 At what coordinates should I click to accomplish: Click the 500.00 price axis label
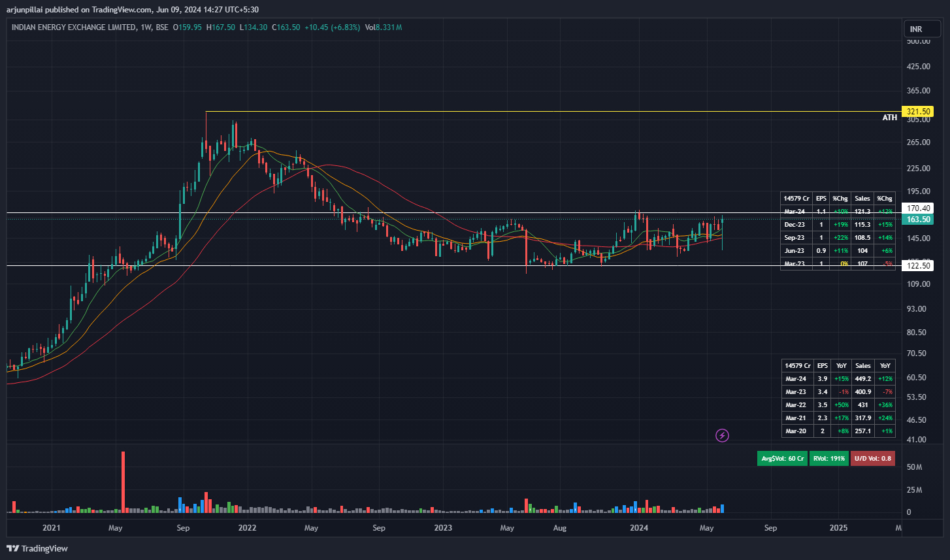coord(917,41)
